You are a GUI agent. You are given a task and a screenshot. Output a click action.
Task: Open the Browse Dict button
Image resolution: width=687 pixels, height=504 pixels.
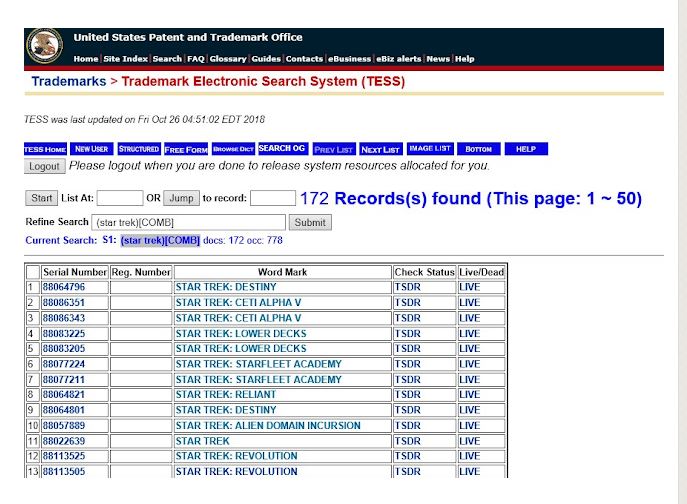tap(233, 149)
